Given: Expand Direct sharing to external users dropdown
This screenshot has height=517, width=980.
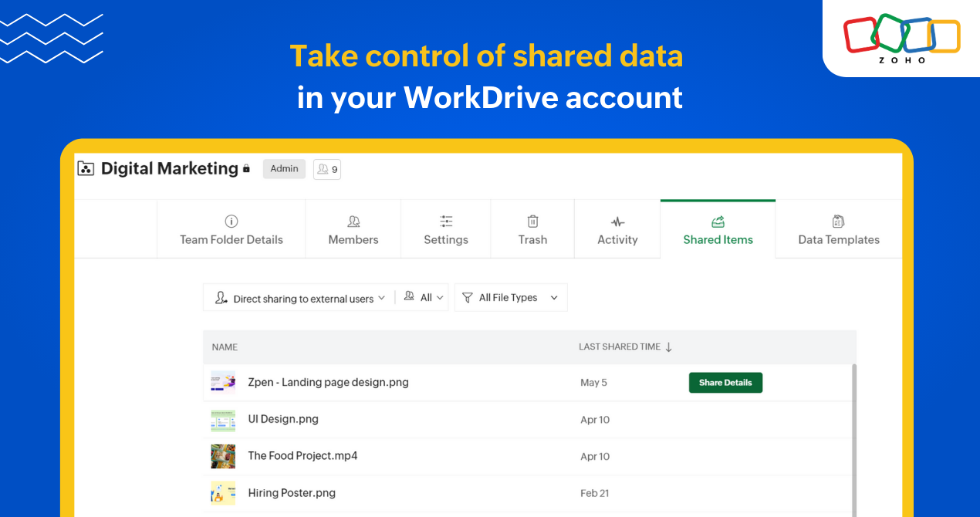Looking at the screenshot, I should [299, 299].
